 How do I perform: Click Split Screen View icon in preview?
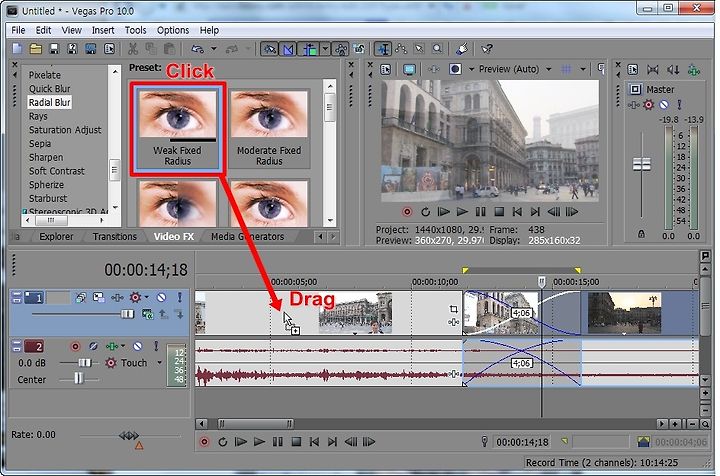pyautogui.click(x=455, y=69)
